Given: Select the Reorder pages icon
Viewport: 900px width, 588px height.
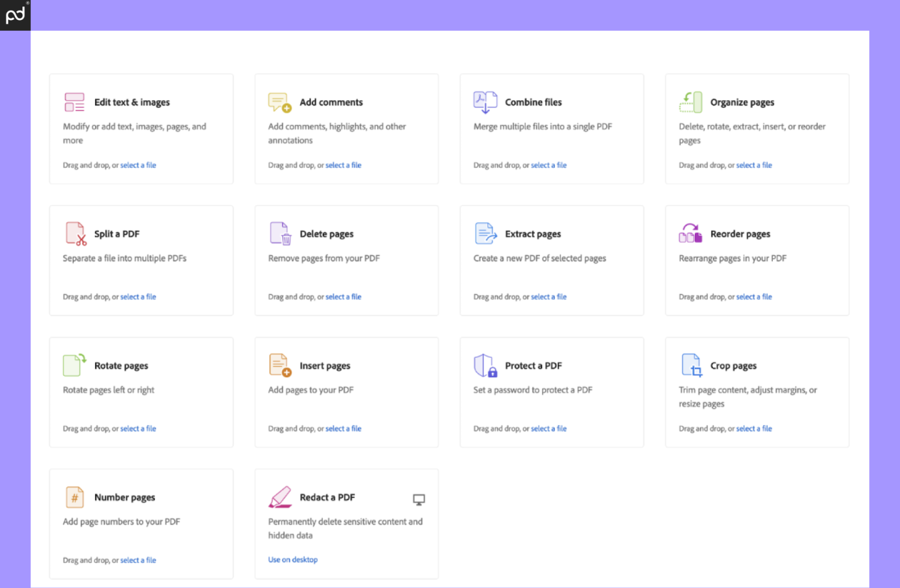Looking at the screenshot, I should [x=690, y=233].
